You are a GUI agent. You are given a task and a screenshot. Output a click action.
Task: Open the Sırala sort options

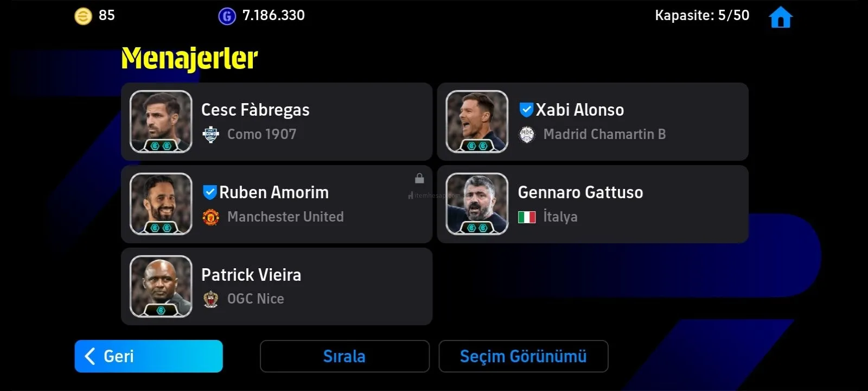[x=344, y=356]
